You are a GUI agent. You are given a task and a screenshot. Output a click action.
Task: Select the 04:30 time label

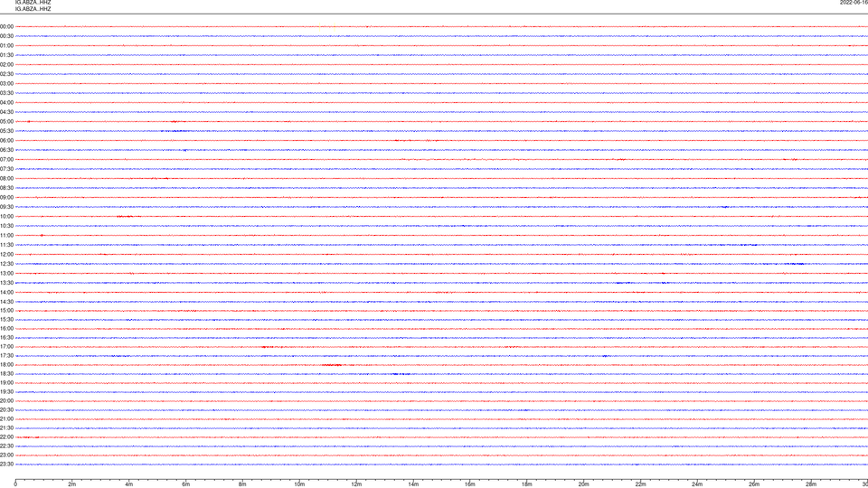pyautogui.click(x=6, y=112)
